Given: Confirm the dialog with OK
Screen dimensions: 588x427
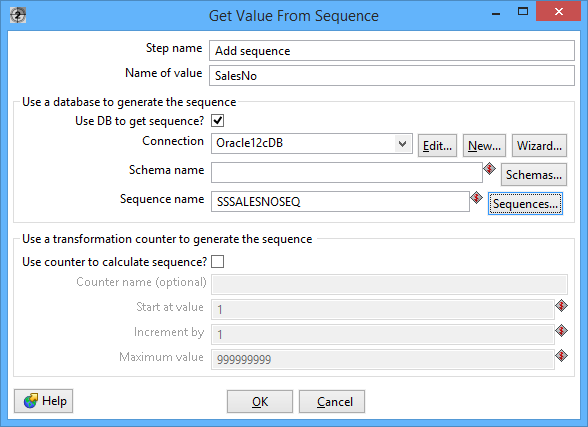Looking at the screenshot, I should (260, 402).
